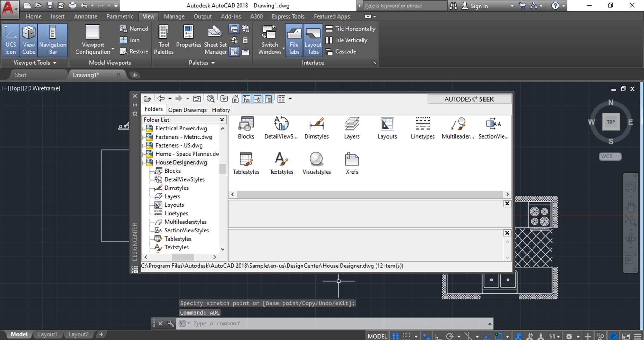The height and width of the screenshot is (340, 644).
Task: Click DesignCenter Search icon
Action: pyautogui.click(x=211, y=99)
